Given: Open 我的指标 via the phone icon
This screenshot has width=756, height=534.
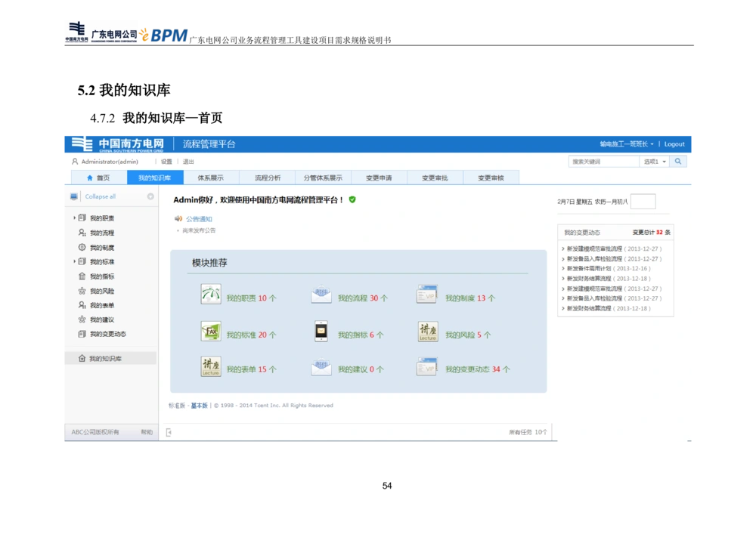Looking at the screenshot, I should (320, 332).
